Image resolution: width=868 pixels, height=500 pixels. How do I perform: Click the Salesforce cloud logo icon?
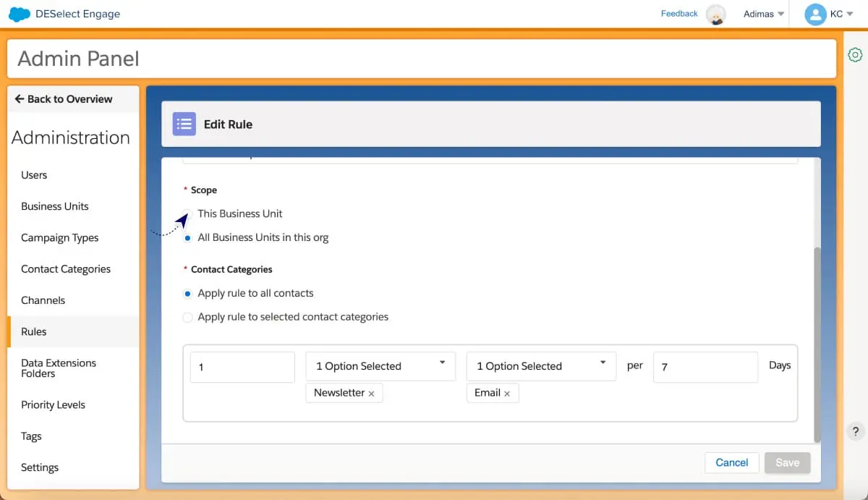click(19, 14)
